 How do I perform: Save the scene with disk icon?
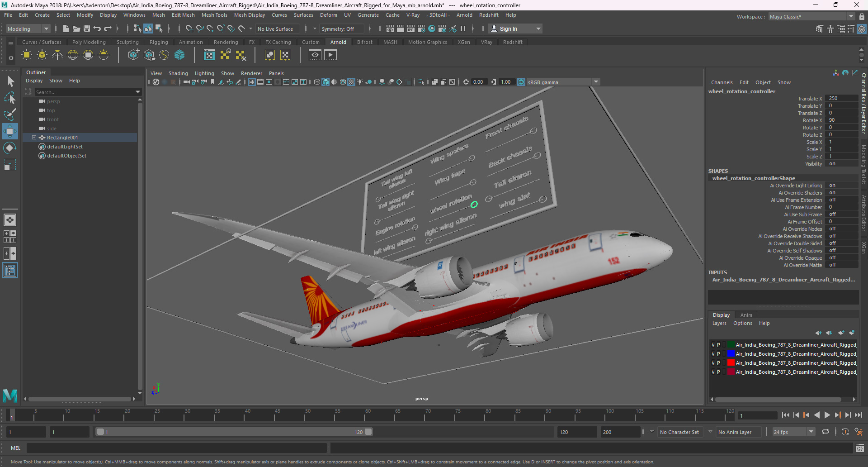(87, 29)
